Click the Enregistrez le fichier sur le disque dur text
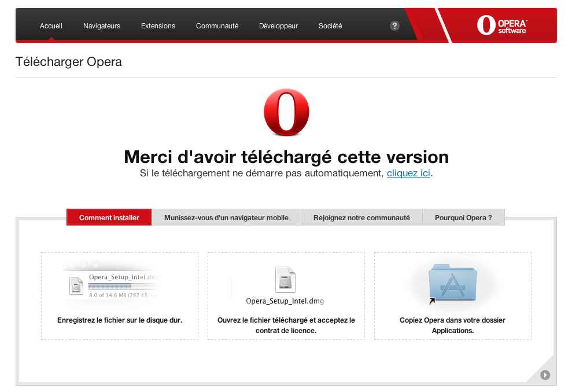 coord(120,320)
